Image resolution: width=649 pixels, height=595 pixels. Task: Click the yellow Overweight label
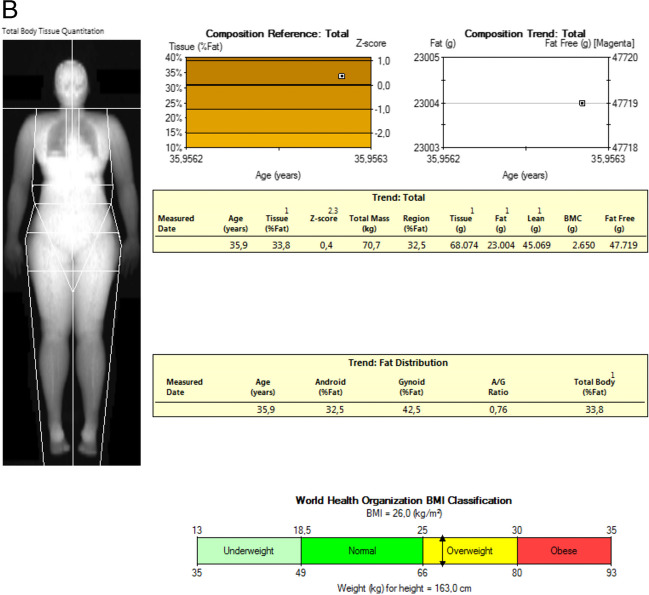tap(470, 551)
